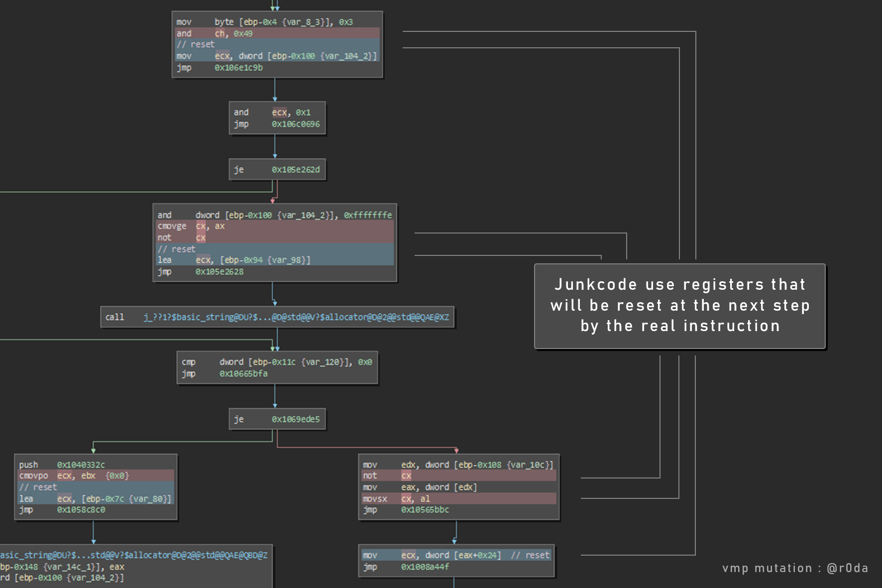Follow jump target address 0x10565bbc
The width and height of the screenshot is (882, 588).
[425, 510]
